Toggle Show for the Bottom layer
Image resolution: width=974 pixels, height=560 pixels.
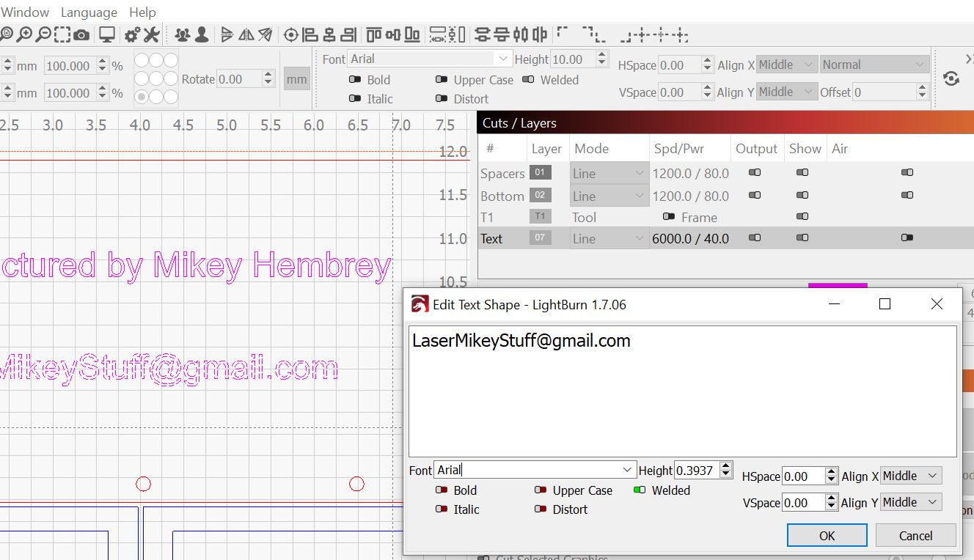pyautogui.click(x=802, y=196)
